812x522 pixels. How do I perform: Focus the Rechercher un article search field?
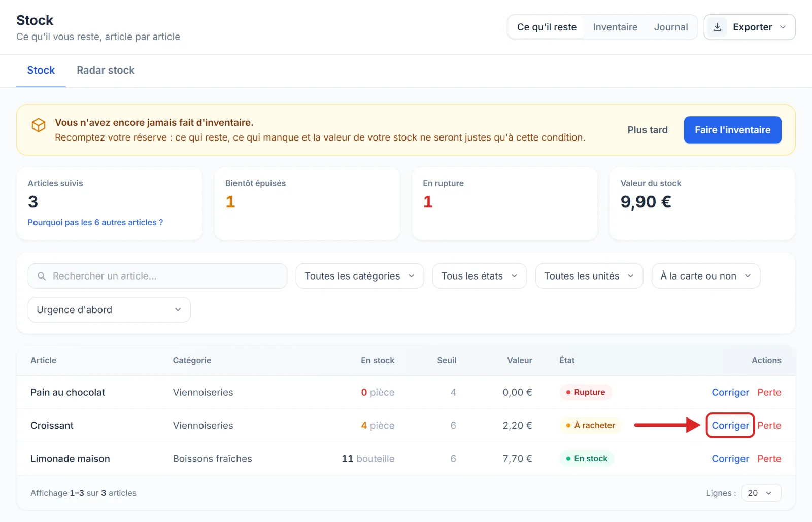click(x=157, y=276)
